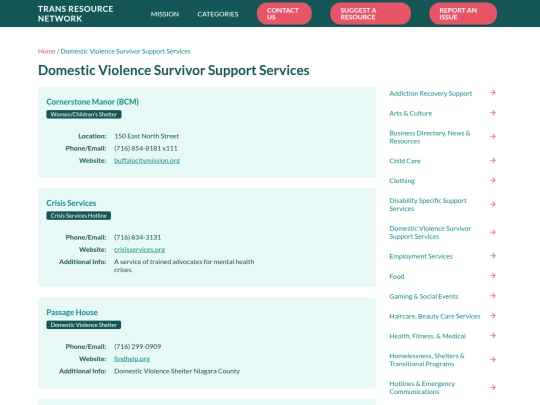
Task: Click the trained advocates additional info text
Action: [184, 266]
